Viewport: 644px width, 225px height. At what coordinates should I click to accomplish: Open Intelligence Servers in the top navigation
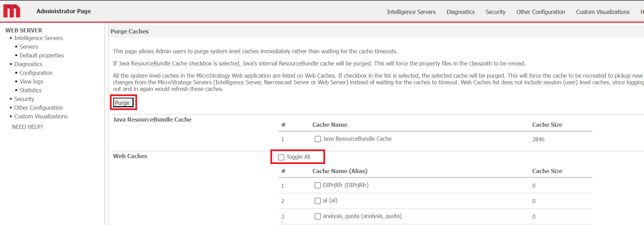(x=411, y=11)
